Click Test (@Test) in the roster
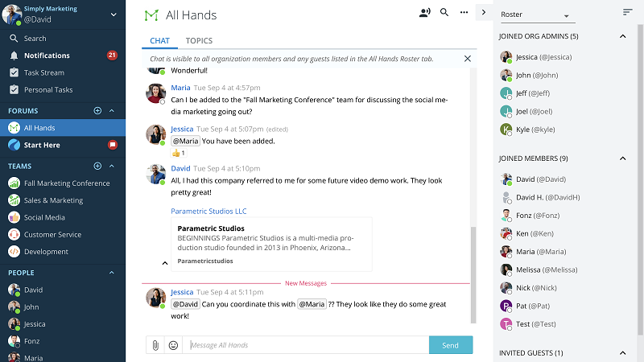This screenshot has width=644, height=362. (x=528, y=324)
